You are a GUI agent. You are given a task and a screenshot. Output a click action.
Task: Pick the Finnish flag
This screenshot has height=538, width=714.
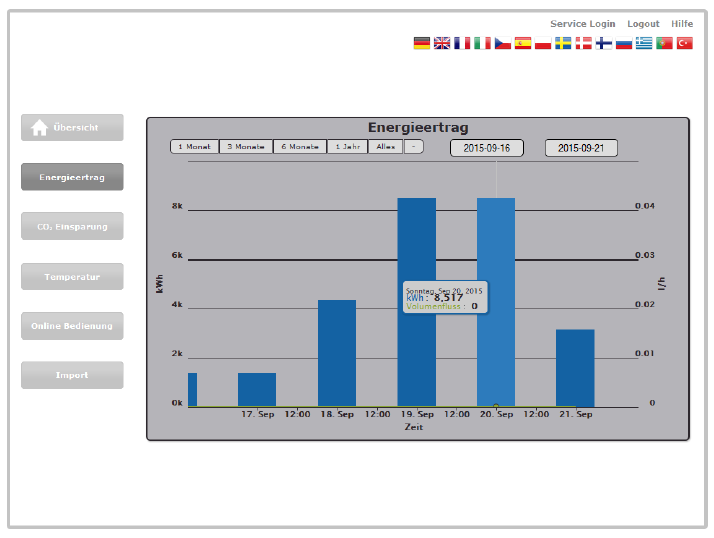click(x=604, y=43)
